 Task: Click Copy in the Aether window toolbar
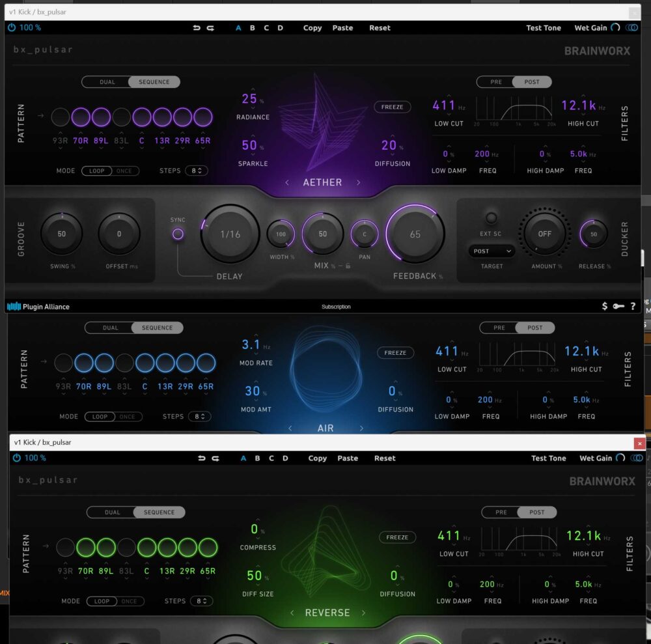(312, 28)
